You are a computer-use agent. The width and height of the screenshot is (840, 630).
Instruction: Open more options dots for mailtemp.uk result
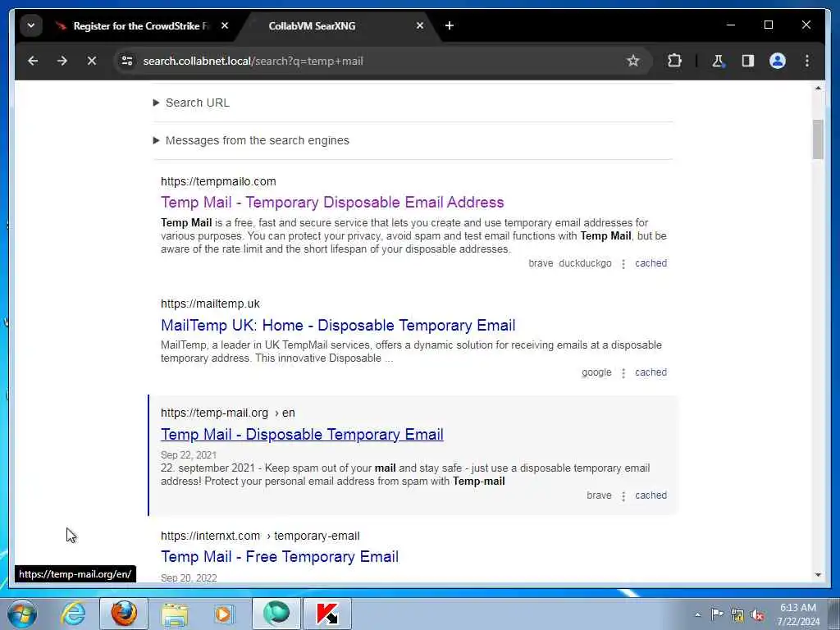click(x=623, y=373)
